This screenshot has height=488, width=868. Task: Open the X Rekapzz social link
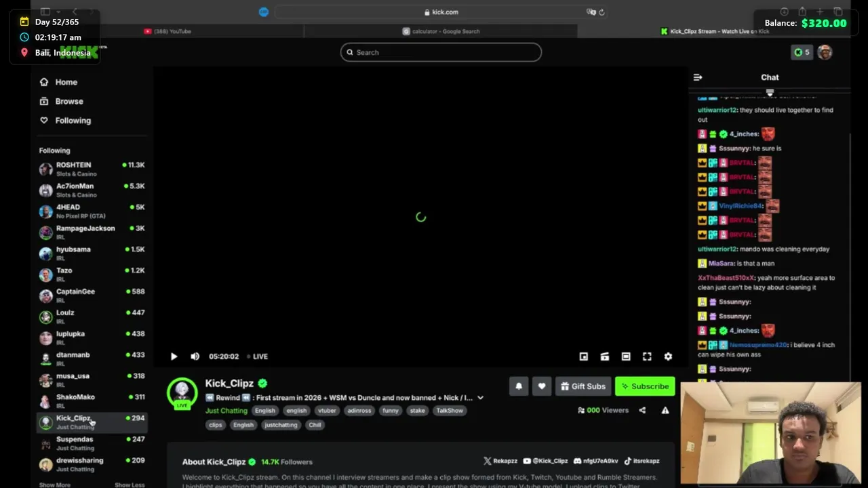[x=500, y=461]
